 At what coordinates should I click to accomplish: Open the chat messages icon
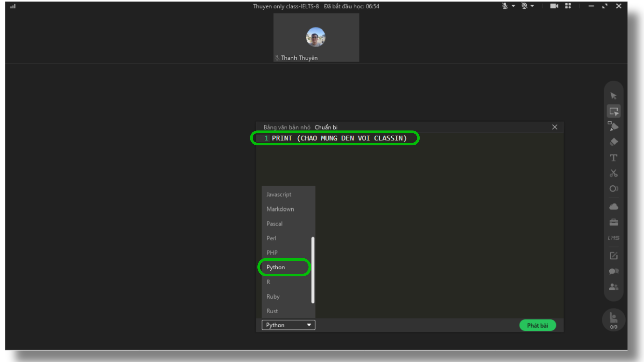pos(613,271)
